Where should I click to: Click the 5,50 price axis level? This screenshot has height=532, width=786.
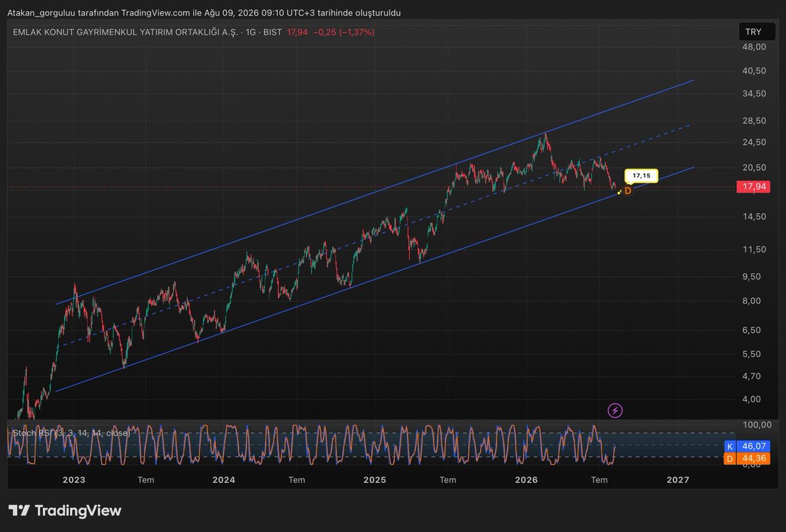click(753, 354)
